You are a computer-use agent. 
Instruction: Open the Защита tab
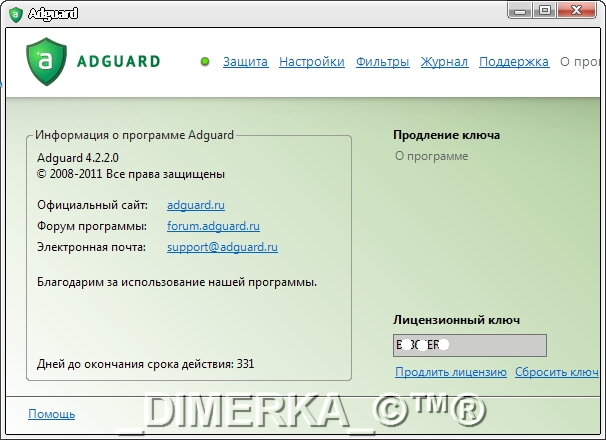coord(245,62)
